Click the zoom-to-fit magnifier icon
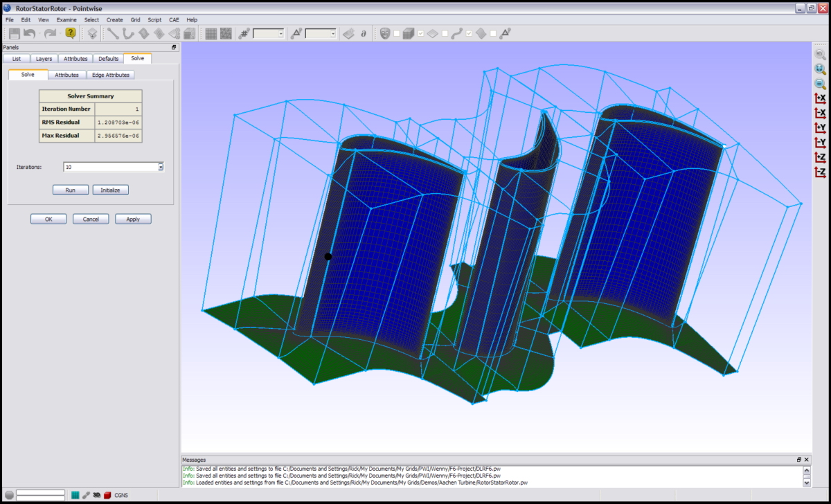This screenshot has width=831, height=504. 820,69
